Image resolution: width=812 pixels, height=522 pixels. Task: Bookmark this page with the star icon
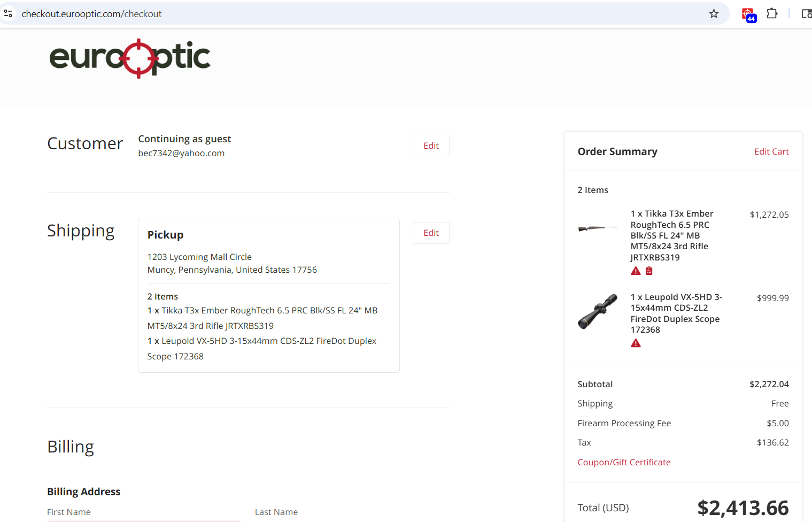(x=714, y=14)
